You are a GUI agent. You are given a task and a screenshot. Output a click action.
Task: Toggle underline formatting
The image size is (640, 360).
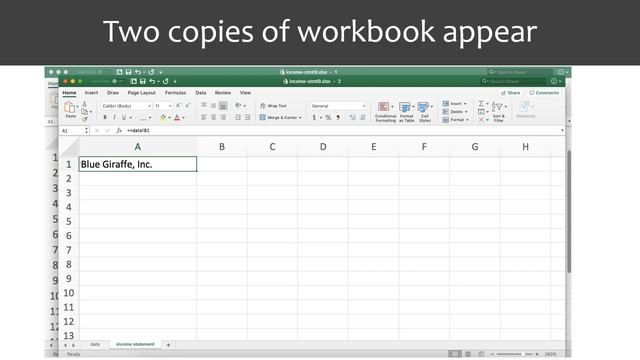(124, 118)
